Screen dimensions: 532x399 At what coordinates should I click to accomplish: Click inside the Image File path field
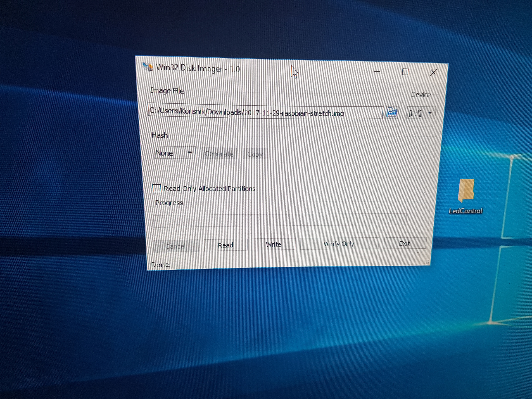[265, 113]
